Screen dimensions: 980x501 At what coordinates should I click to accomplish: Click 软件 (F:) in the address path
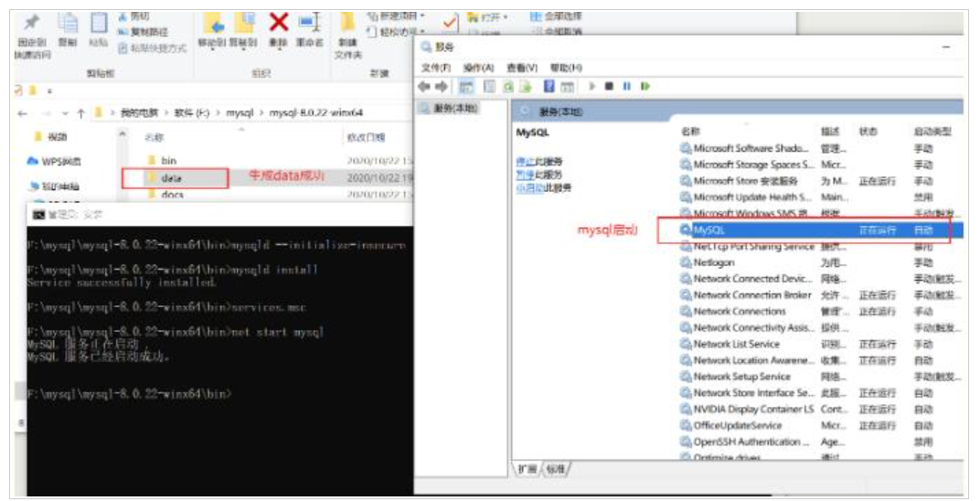pos(191,113)
